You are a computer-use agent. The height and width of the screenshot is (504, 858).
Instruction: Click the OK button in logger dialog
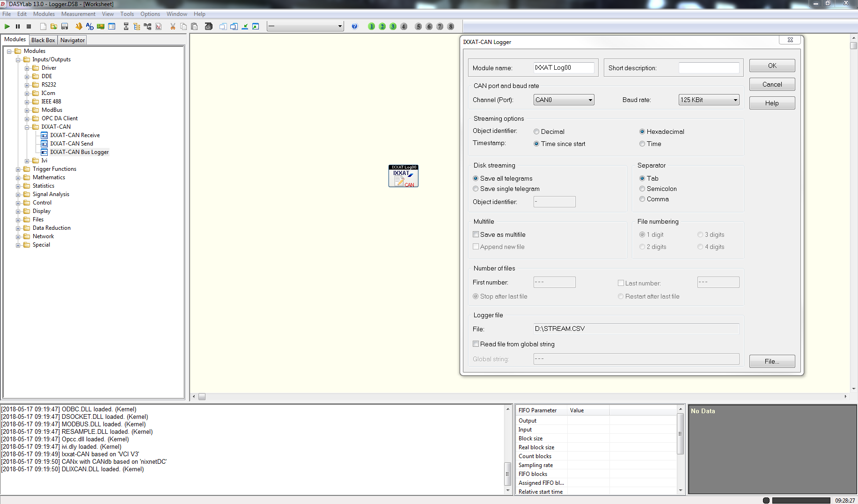point(772,66)
